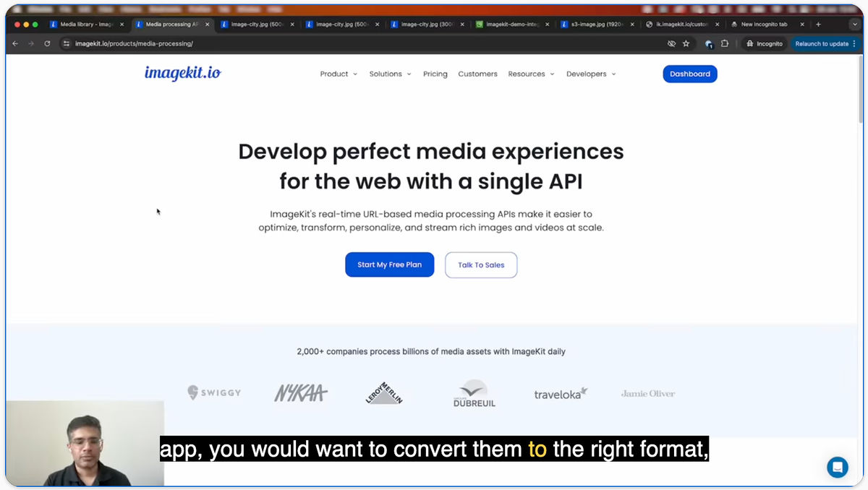Close the s3-image.jpg tab
Screen dimensions: 868x490
633,24
